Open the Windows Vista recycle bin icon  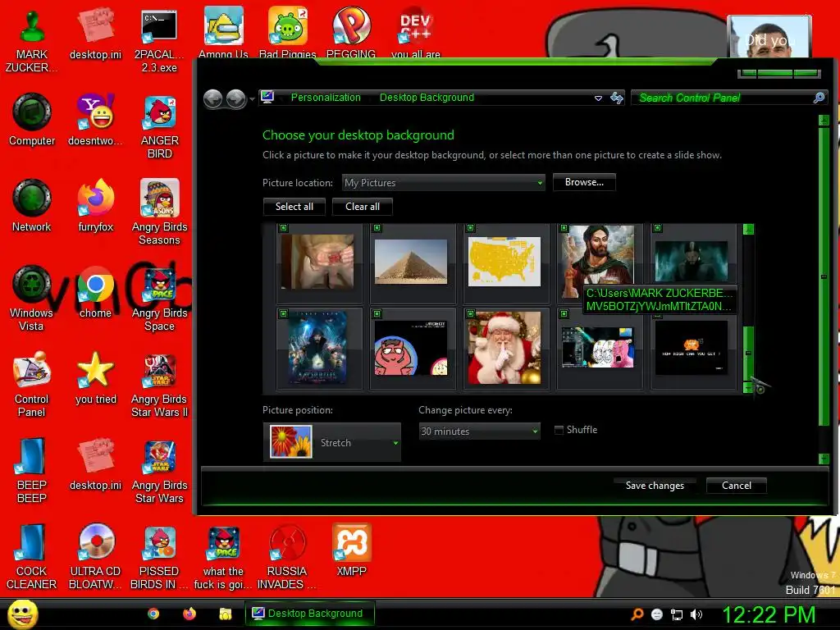(32, 299)
